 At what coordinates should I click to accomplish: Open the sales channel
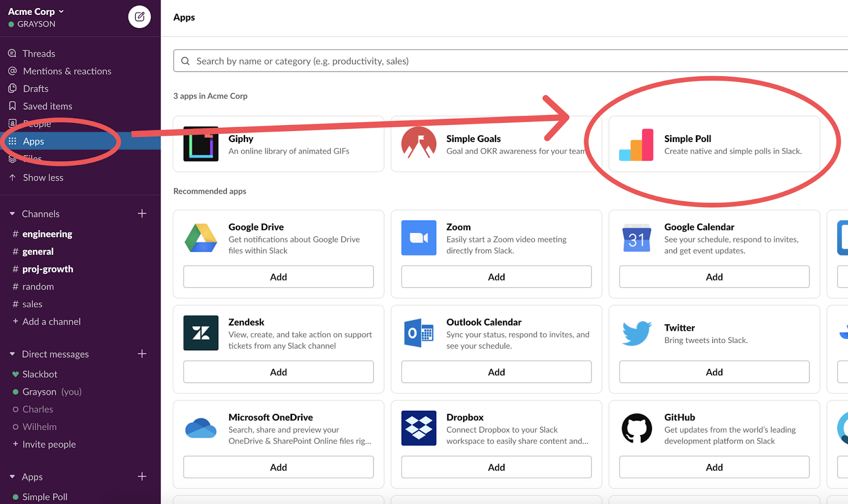coord(32,304)
